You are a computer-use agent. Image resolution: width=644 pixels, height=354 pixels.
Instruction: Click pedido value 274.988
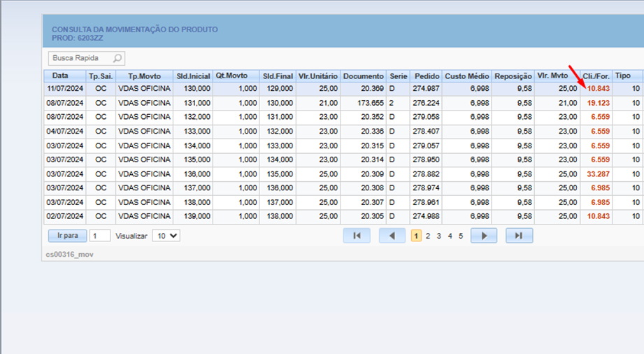(x=426, y=216)
